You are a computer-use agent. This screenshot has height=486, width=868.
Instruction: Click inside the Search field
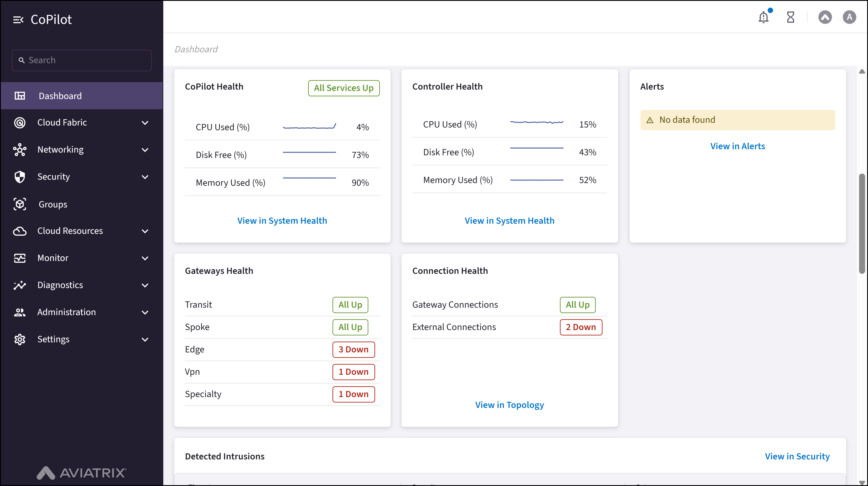(x=82, y=60)
